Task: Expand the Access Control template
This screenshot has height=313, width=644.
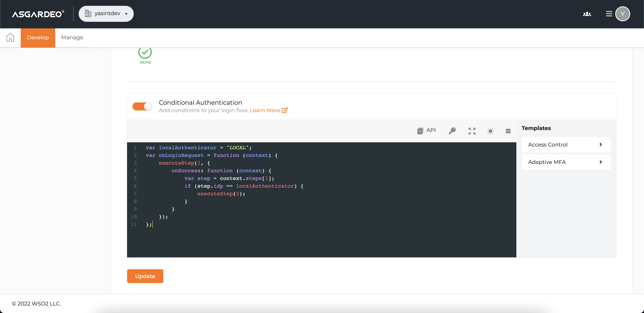Action: coord(566,145)
